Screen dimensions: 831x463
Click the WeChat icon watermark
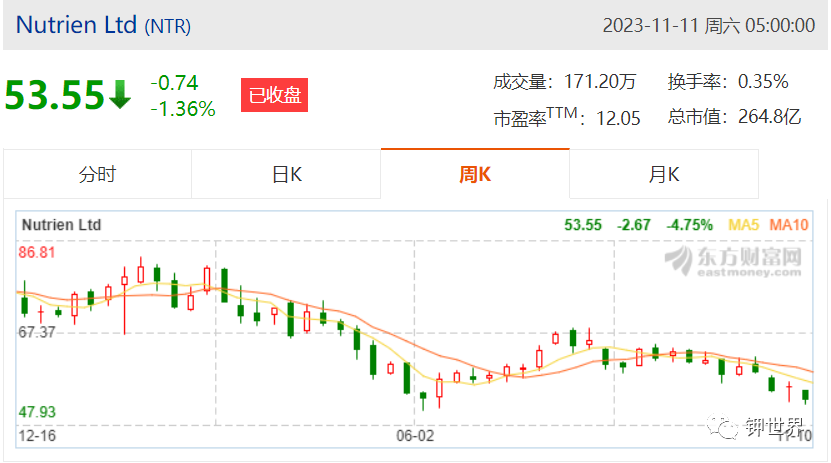(722, 426)
